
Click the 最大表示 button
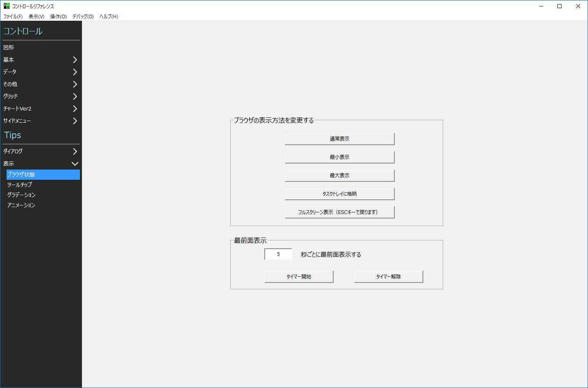click(x=340, y=176)
